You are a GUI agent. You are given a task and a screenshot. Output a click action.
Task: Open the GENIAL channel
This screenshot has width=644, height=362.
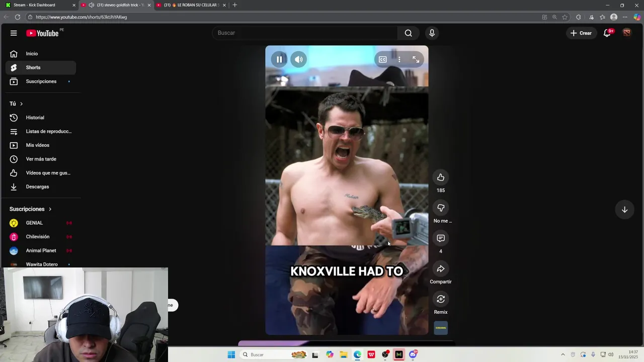pyautogui.click(x=41, y=223)
